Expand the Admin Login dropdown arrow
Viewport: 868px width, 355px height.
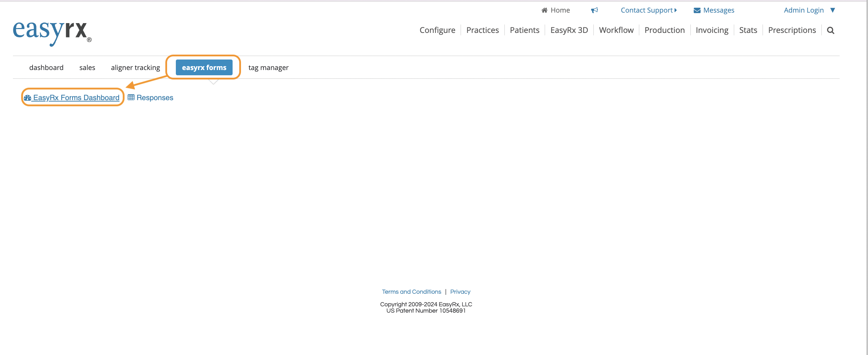click(x=833, y=10)
